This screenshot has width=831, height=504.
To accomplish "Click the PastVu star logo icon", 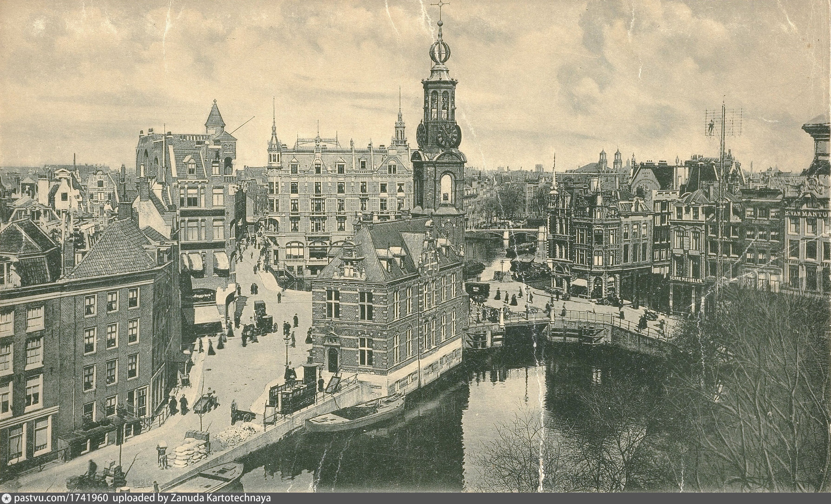I will 7,498.
